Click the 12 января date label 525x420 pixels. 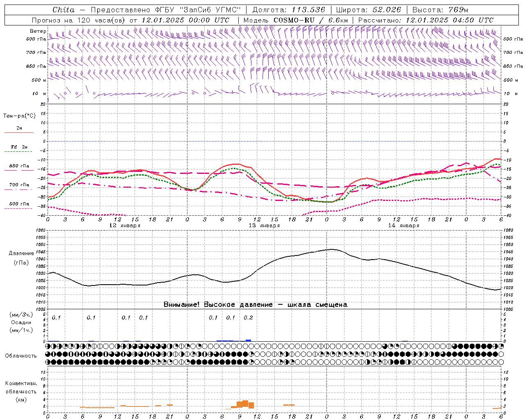[125, 226]
